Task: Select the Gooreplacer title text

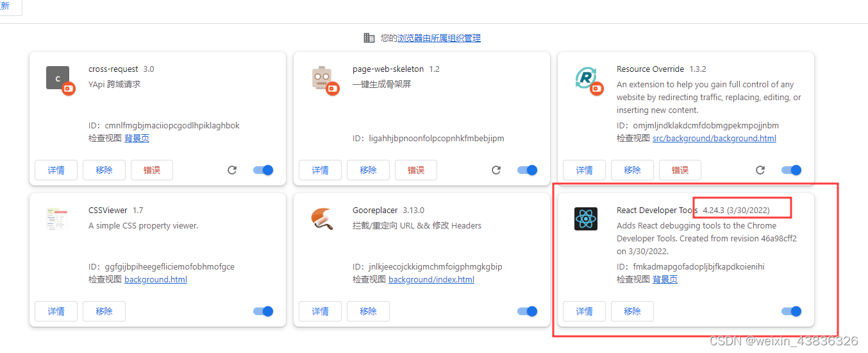Action: pos(375,211)
